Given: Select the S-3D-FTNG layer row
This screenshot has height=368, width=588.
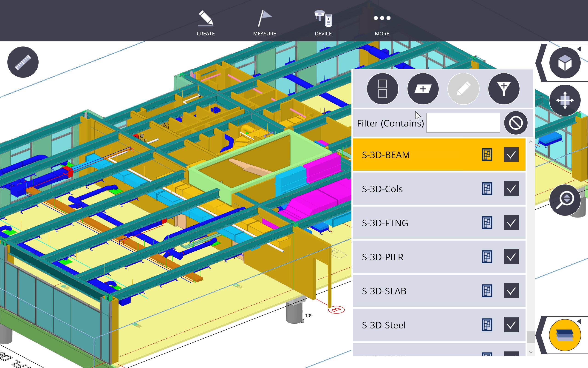Looking at the screenshot, I should 439,223.
